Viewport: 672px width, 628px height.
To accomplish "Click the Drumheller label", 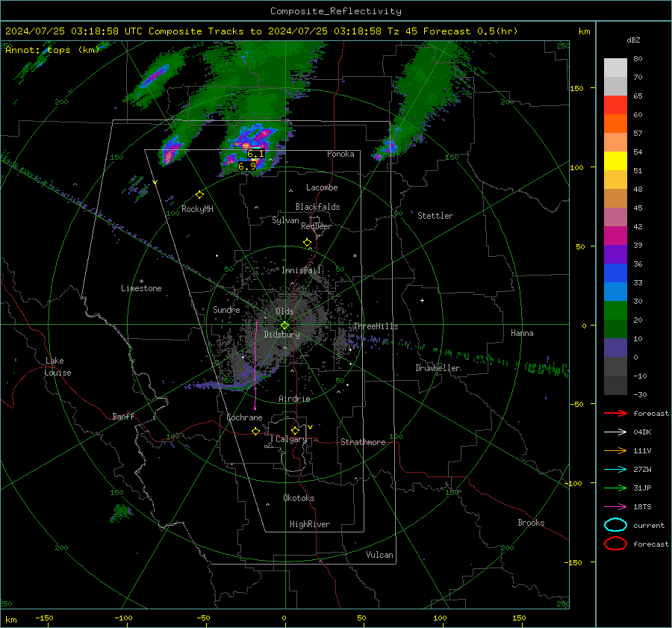I will [438, 368].
